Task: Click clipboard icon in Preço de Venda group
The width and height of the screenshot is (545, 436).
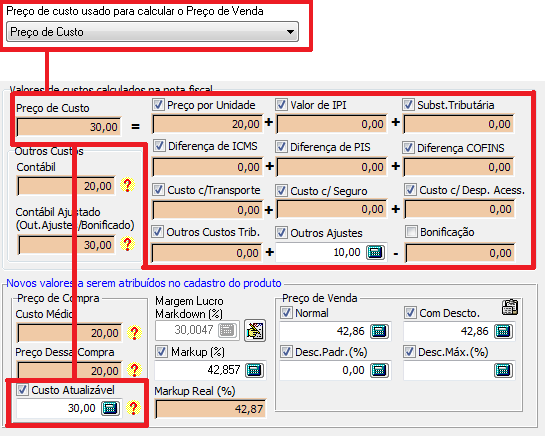Action: tap(510, 307)
